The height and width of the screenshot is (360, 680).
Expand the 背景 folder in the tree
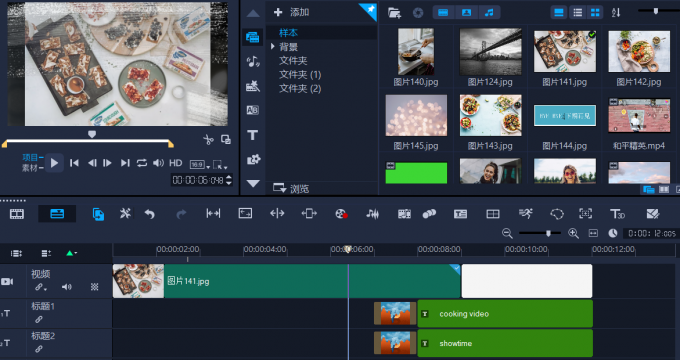[273, 46]
